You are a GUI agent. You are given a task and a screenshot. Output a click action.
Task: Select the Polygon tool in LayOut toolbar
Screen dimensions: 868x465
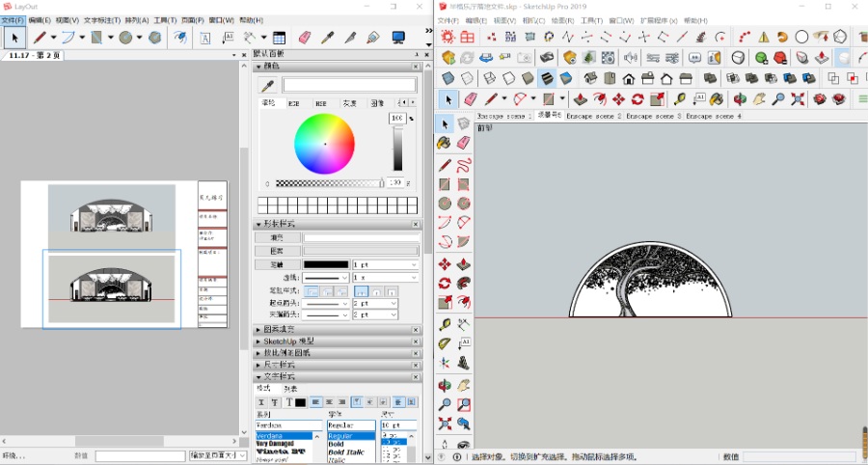tap(155, 38)
